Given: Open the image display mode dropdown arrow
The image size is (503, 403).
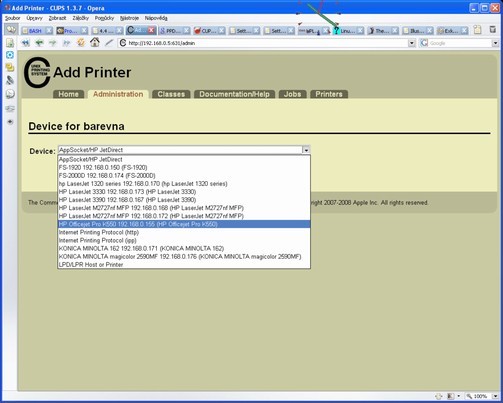Looking at the screenshot, I should [x=459, y=396].
